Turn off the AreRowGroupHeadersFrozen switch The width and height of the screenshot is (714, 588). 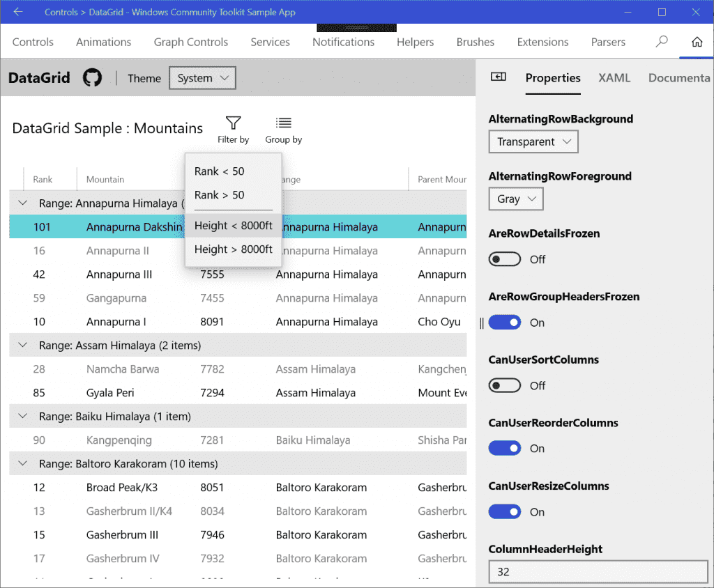tap(505, 323)
